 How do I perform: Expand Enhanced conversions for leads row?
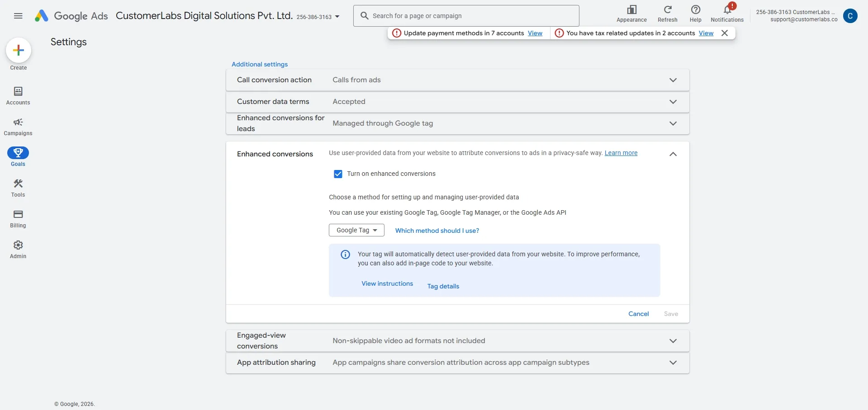click(x=457, y=123)
